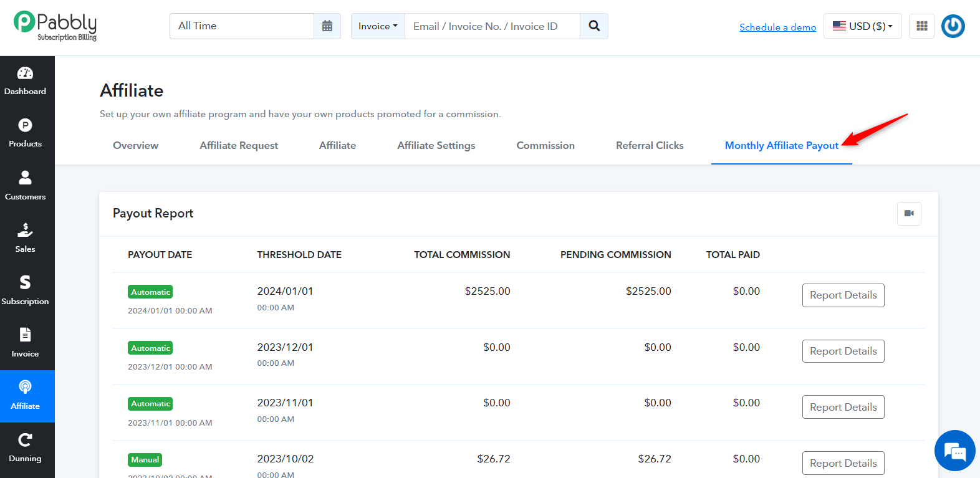Click the Automatic badge for 2024/01/01
980x478 pixels.
[x=150, y=292]
